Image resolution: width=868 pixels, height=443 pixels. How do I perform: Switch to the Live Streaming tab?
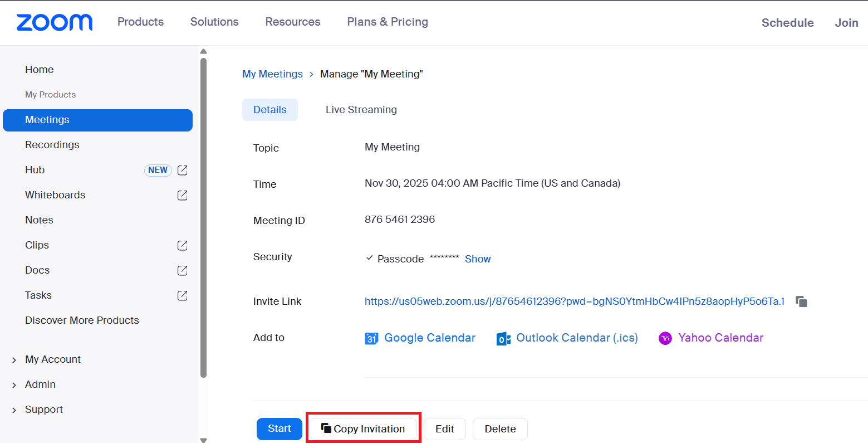(x=361, y=110)
